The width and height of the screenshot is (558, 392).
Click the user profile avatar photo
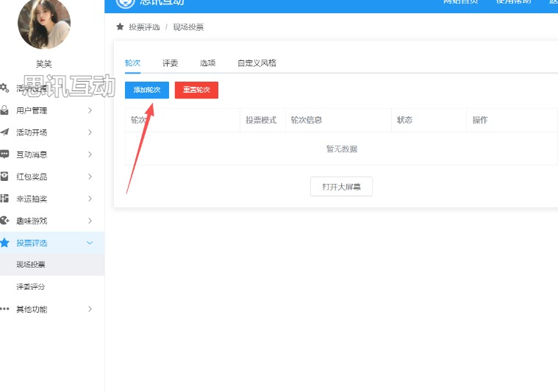click(x=44, y=23)
